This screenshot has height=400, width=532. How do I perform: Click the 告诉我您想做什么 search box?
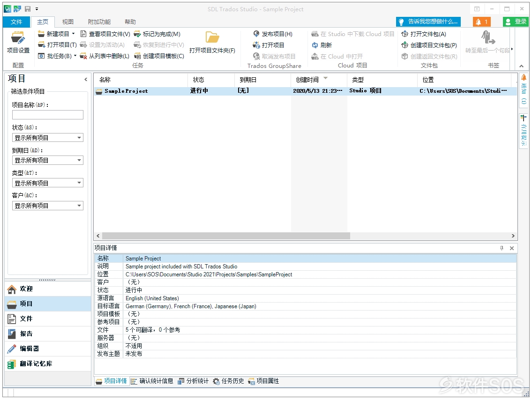click(428, 22)
